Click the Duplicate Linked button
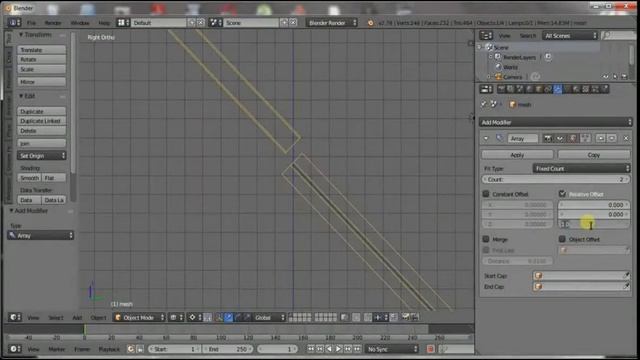 pos(41,121)
